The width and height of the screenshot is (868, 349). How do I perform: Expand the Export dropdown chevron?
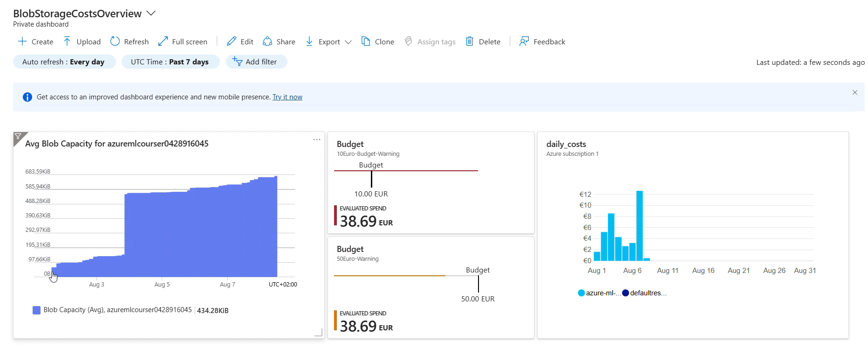[348, 42]
